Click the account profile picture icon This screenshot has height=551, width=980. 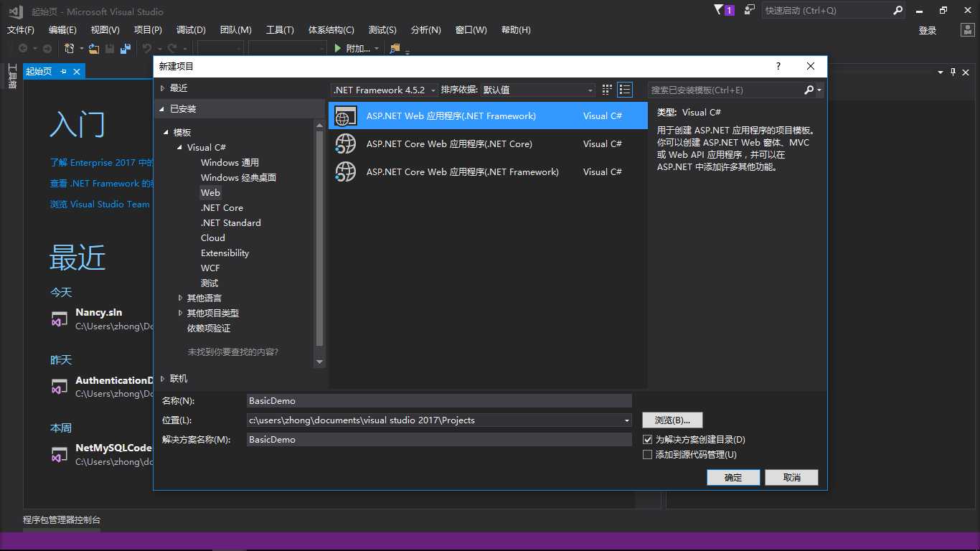pos(968,30)
